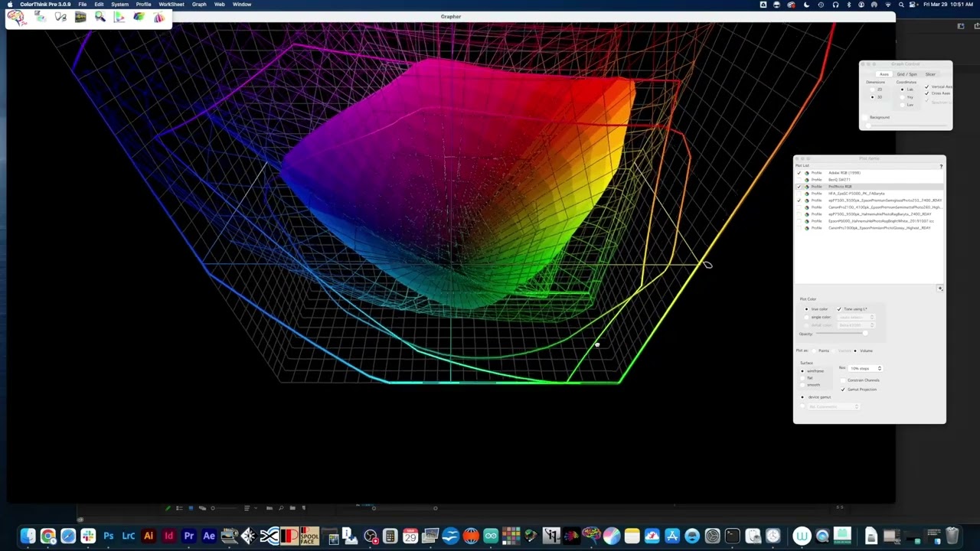
Task: Open the Res 10% steps dropdown
Action: tap(865, 369)
